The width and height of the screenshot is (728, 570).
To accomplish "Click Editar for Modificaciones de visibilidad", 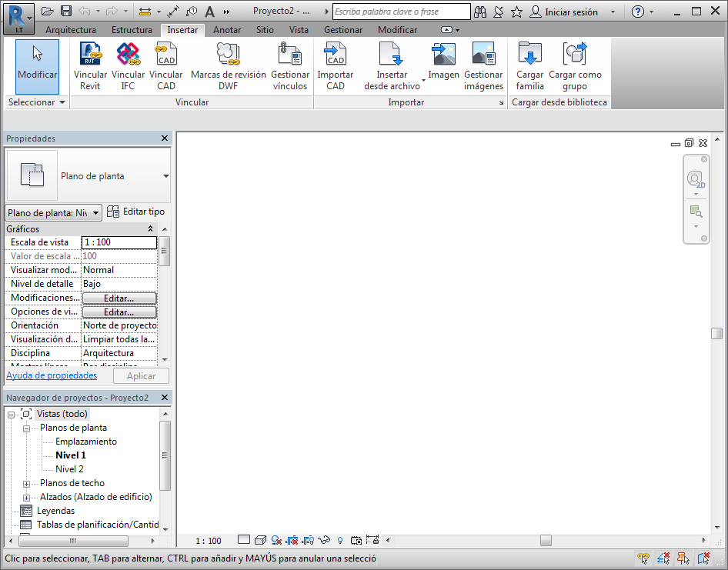I will (x=119, y=298).
